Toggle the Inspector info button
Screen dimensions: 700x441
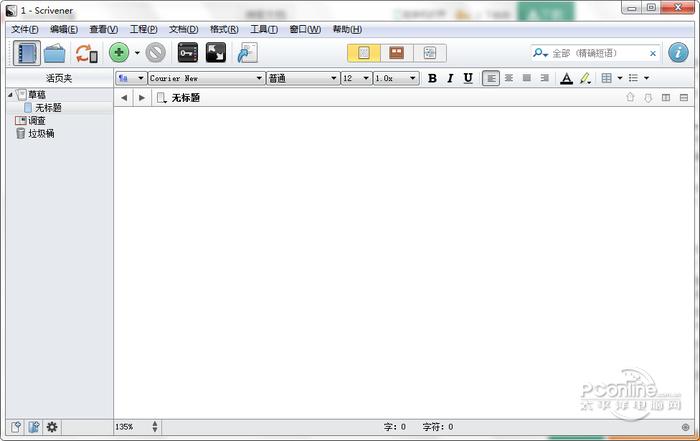coord(678,53)
